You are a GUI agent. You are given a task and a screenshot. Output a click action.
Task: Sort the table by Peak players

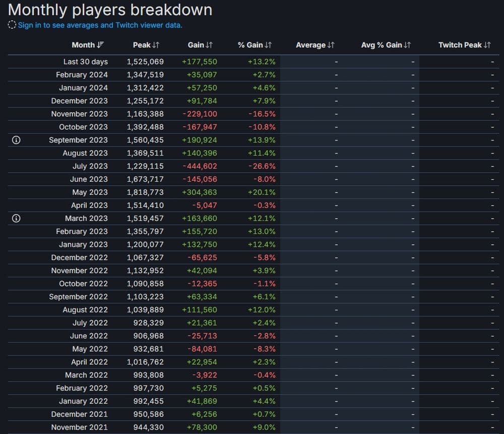click(146, 45)
